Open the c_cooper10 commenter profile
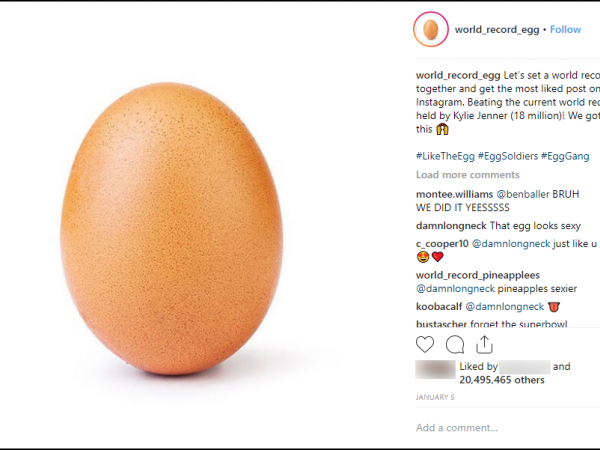Image resolution: width=600 pixels, height=450 pixels. [443, 243]
